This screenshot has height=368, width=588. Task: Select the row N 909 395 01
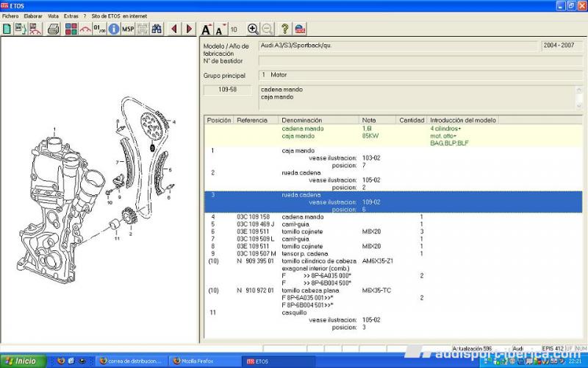coord(393,272)
